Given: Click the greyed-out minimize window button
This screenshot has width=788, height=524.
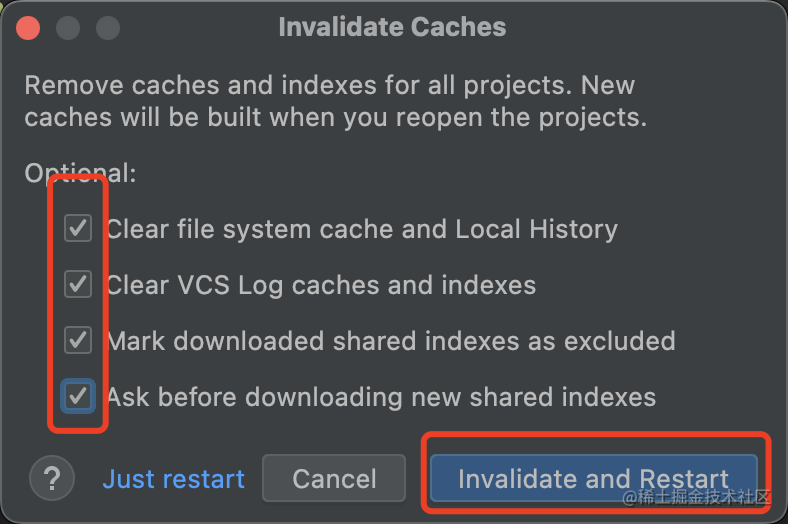Looking at the screenshot, I should 68,28.
